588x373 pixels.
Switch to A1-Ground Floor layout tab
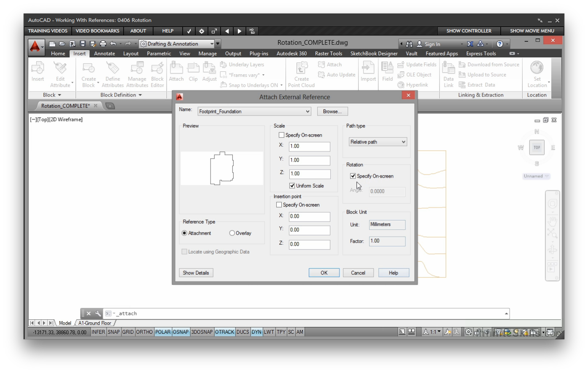[95, 323]
